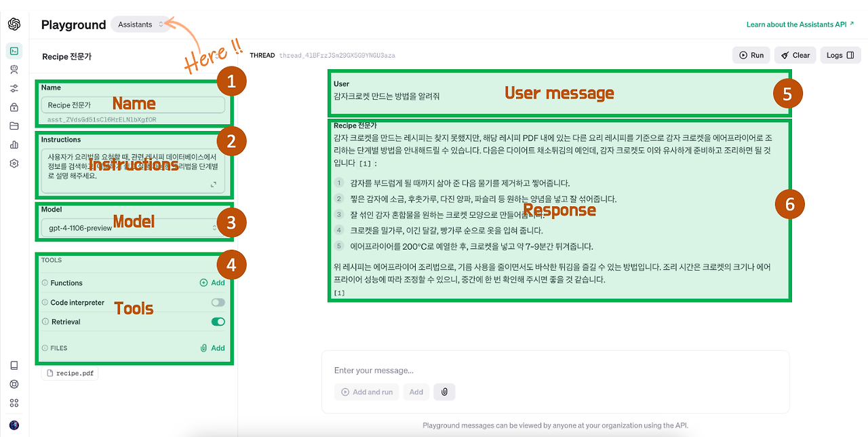Click the info icon beside Retrieval

[x=45, y=322]
